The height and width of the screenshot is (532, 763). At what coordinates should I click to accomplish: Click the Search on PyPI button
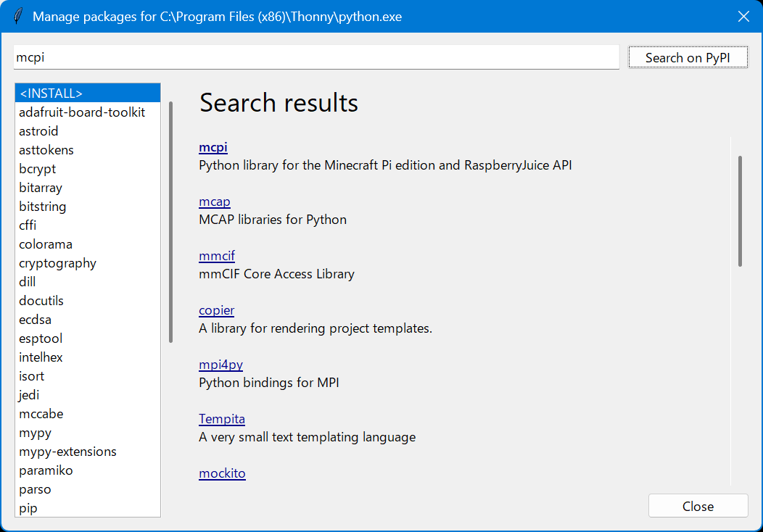[x=688, y=57]
